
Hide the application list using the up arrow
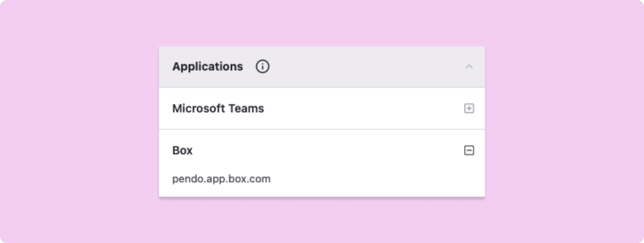click(469, 67)
